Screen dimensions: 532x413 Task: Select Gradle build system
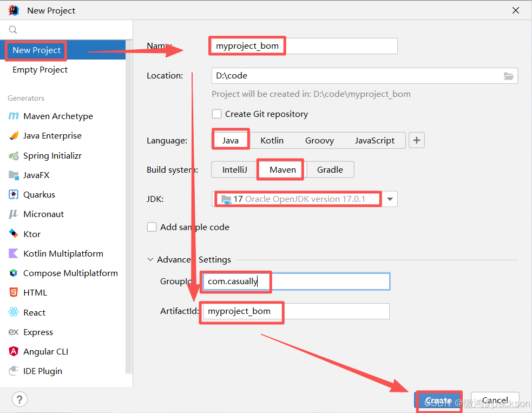coord(330,169)
